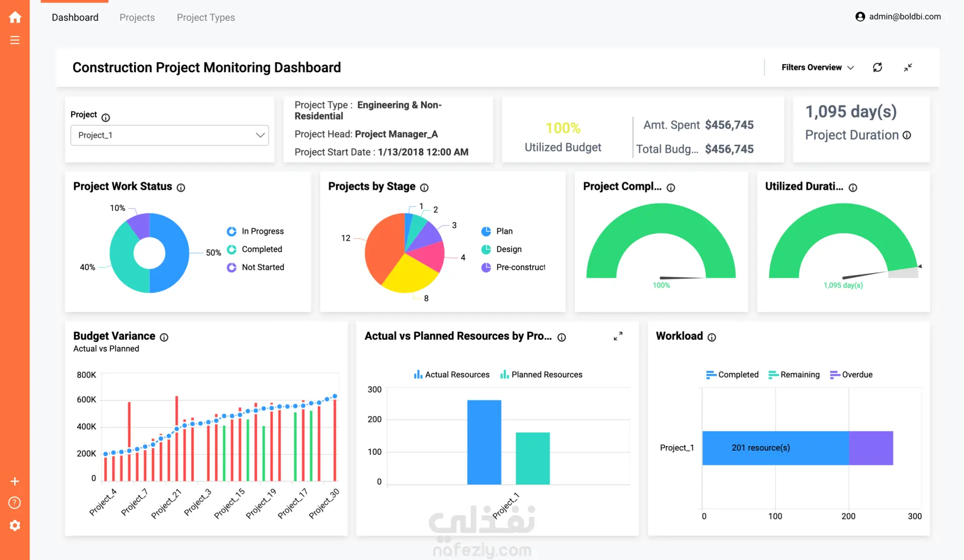This screenshot has width=964, height=560.
Task: Toggle the In Progress legend item
Action: [x=255, y=231]
